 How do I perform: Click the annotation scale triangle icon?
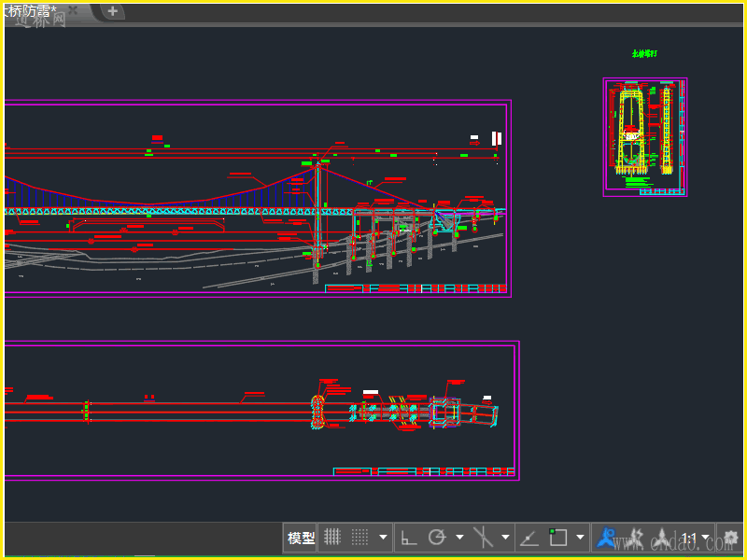click(662, 538)
